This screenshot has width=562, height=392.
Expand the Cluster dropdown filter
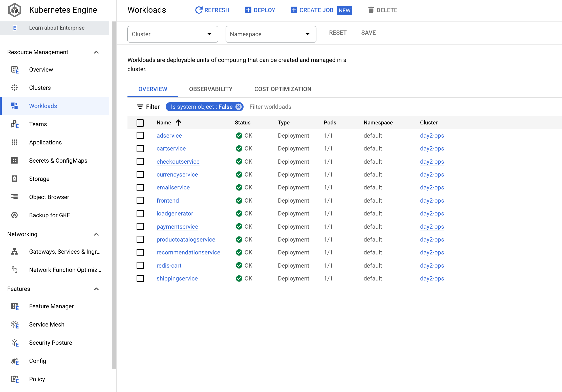172,34
